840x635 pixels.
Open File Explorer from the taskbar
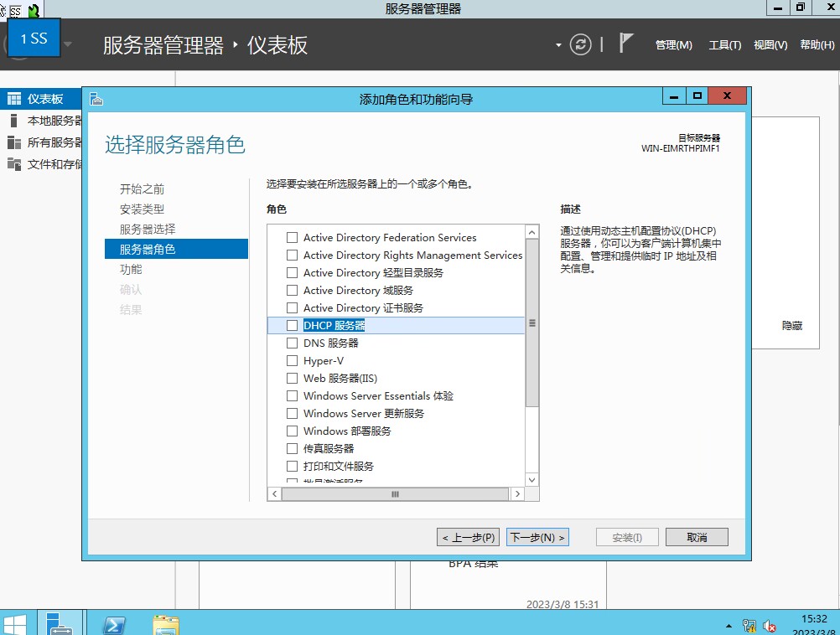[165, 625]
